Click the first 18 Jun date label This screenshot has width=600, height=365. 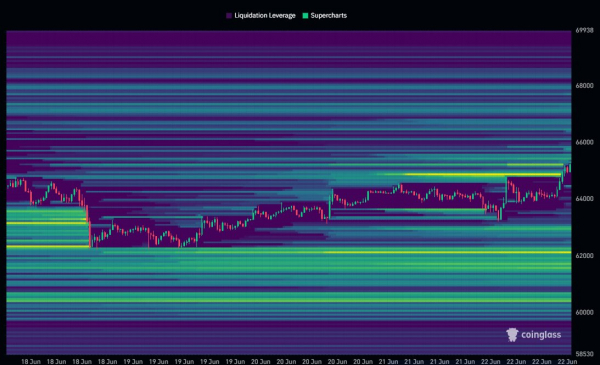tap(31, 362)
